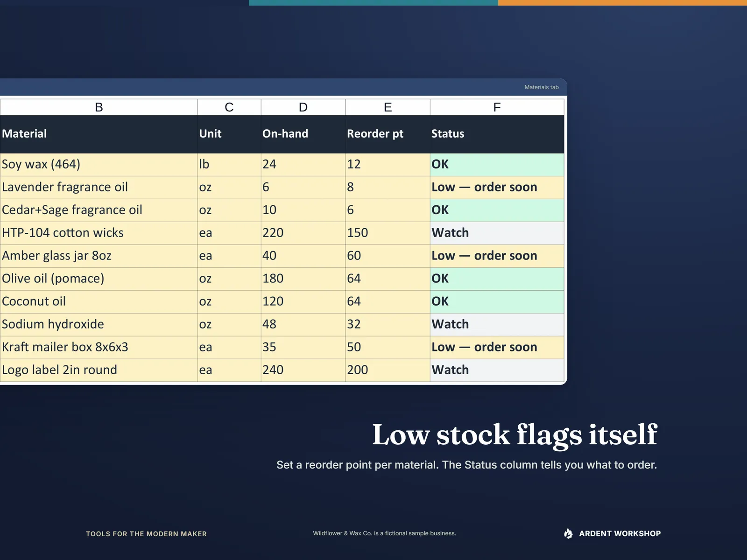
Task: Select column D header
Action: click(303, 107)
